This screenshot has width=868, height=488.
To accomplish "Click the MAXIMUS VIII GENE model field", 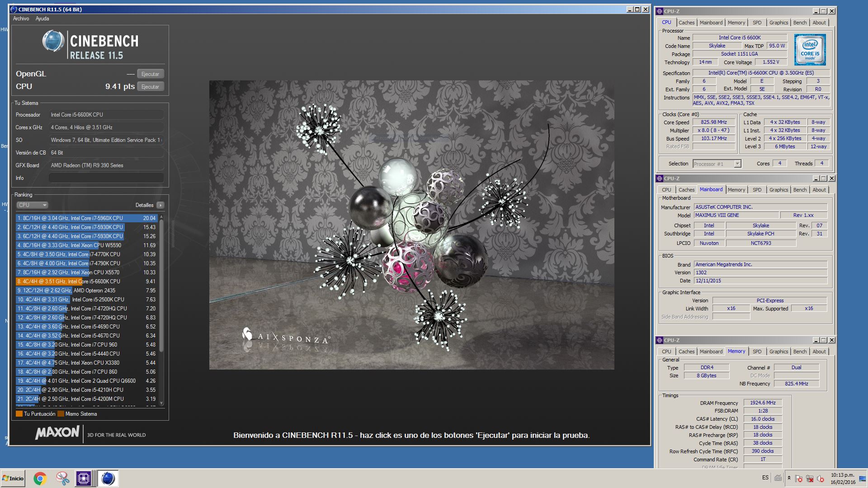I will coord(736,216).
